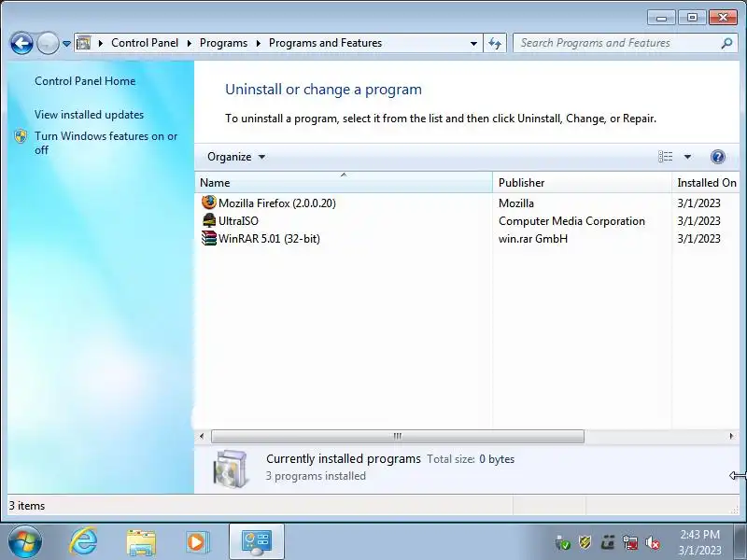Open Control Panel Home
This screenshot has width=747, height=560.
[x=85, y=81]
